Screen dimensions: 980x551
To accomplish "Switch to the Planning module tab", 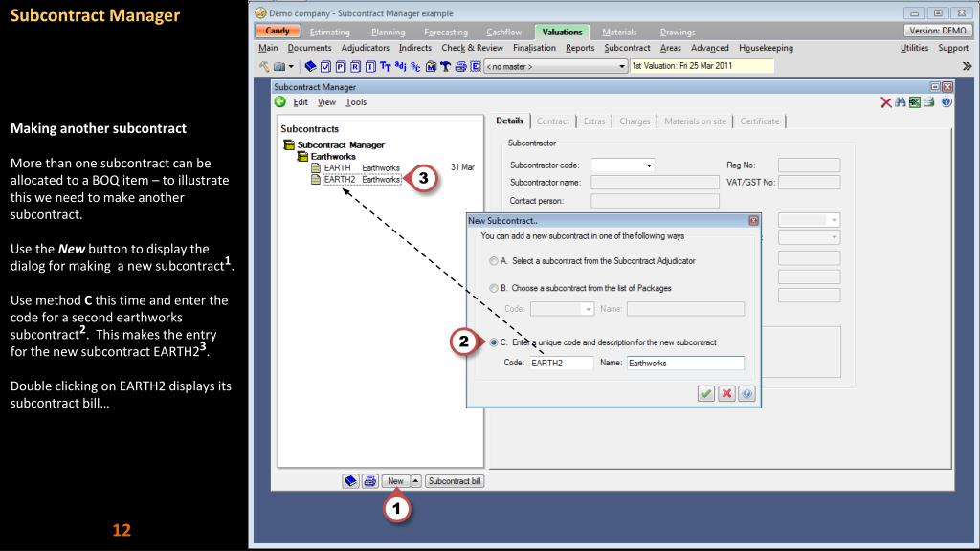I will tap(389, 32).
